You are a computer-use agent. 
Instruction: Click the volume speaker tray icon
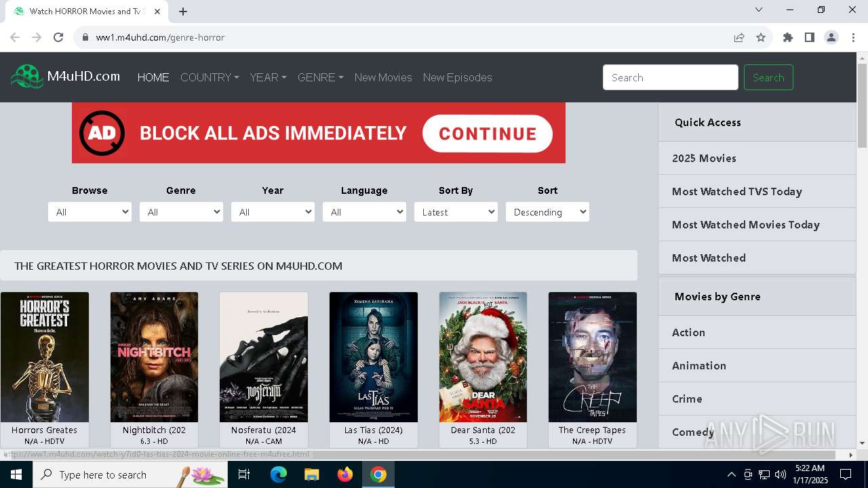point(781,474)
